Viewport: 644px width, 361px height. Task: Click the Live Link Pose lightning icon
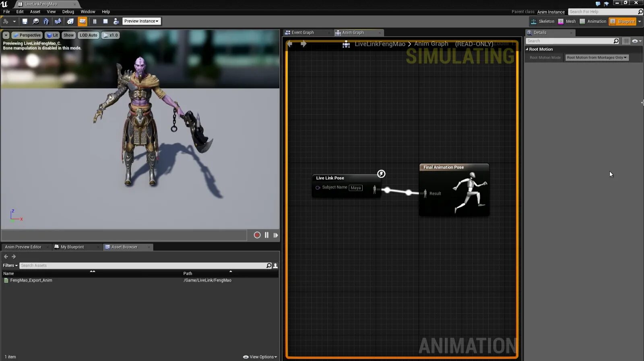(x=381, y=174)
